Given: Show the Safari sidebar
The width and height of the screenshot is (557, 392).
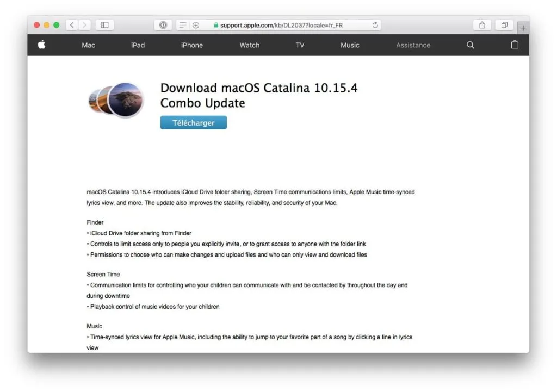Looking at the screenshot, I should tap(105, 25).
